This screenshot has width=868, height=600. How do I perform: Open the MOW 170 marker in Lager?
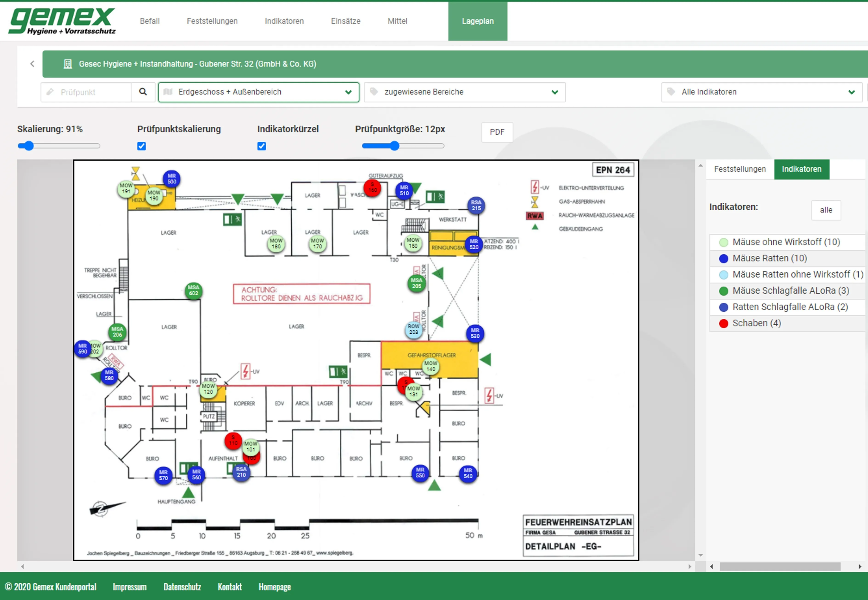click(317, 244)
